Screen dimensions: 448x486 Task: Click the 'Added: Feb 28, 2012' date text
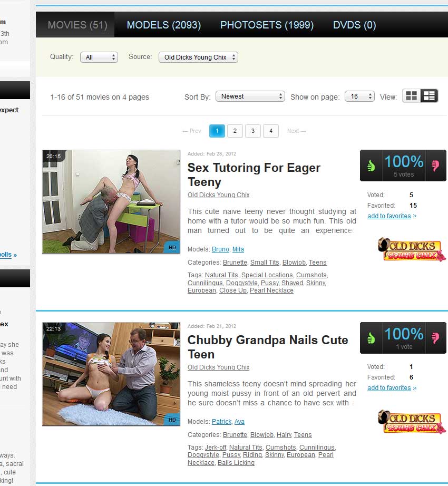click(211, 154)
